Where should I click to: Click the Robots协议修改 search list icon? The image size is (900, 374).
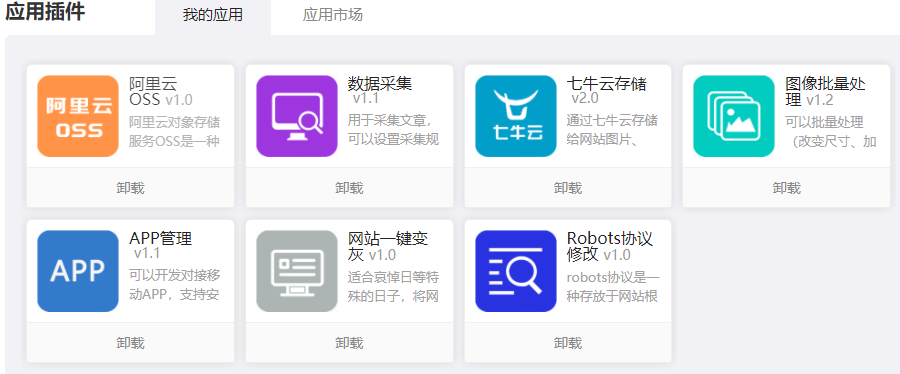point(515,271)
